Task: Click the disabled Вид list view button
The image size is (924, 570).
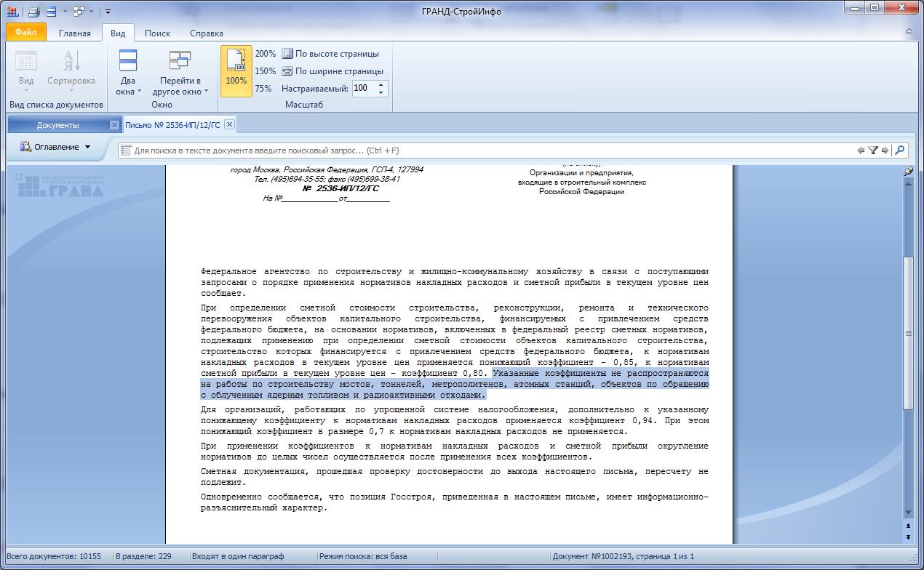Action: (26, 71)
